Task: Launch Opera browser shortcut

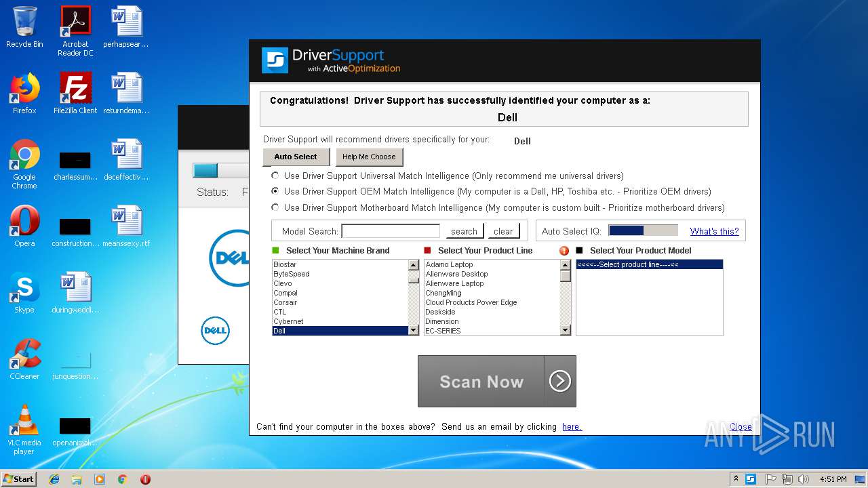Action: tap(24, 226)
